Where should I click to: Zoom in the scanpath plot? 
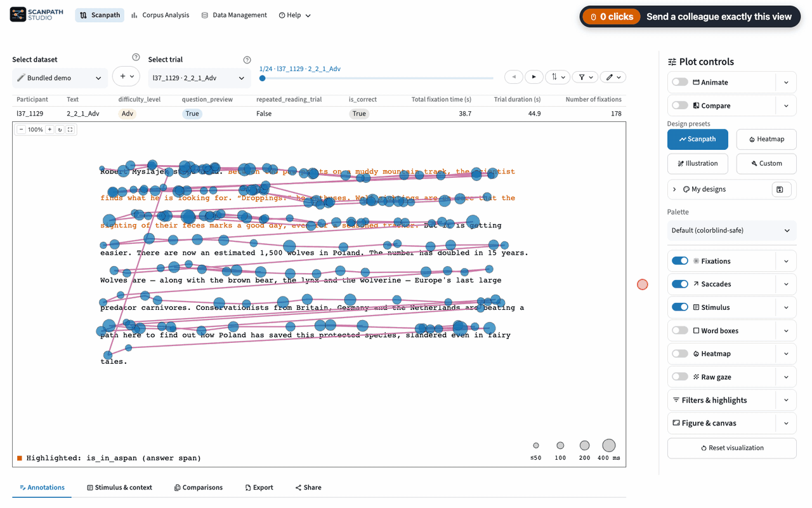pos(49,130)
